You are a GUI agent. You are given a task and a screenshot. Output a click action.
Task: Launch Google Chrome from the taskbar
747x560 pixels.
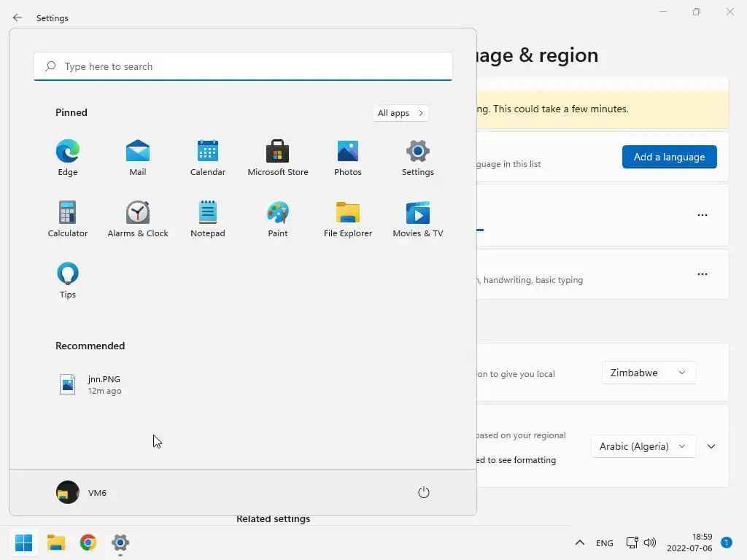88,542
